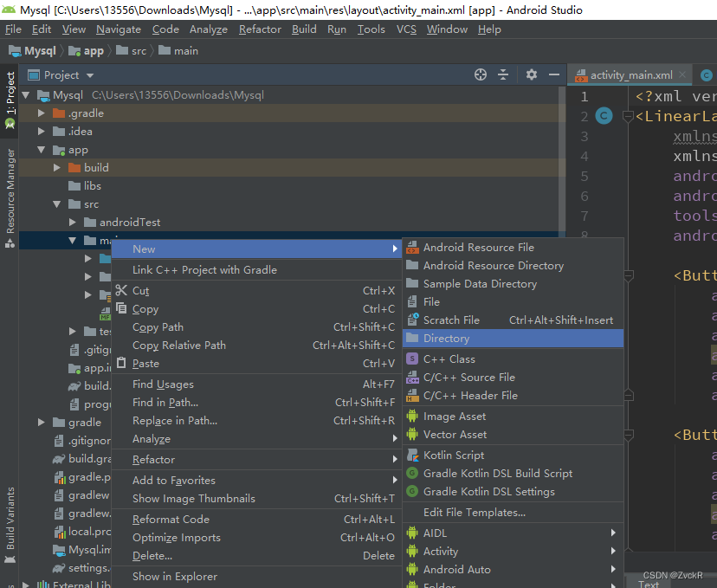Choose Sample Data Directory
The height and width of the screenshot is (588, 717).
coord(513,284)
